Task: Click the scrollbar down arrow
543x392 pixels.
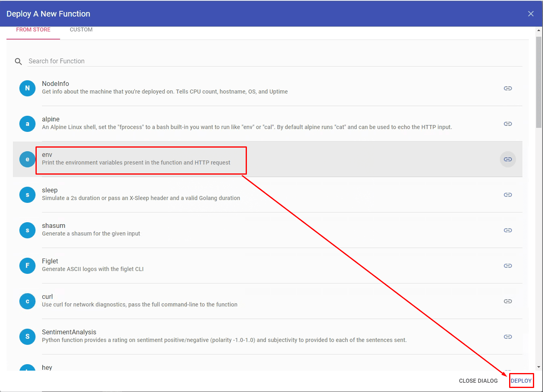Action: [539, 367]
